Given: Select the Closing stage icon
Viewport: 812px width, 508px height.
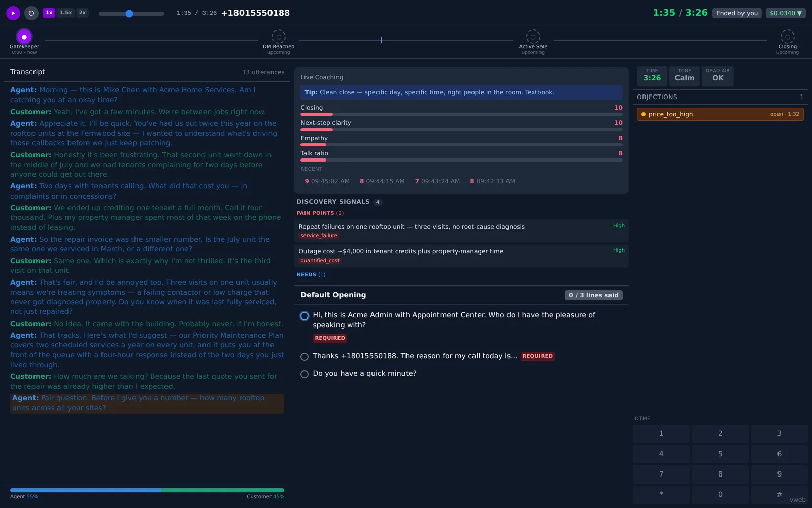Looking at the screenshot, I should pyautogui.click(x=787, y=37).
